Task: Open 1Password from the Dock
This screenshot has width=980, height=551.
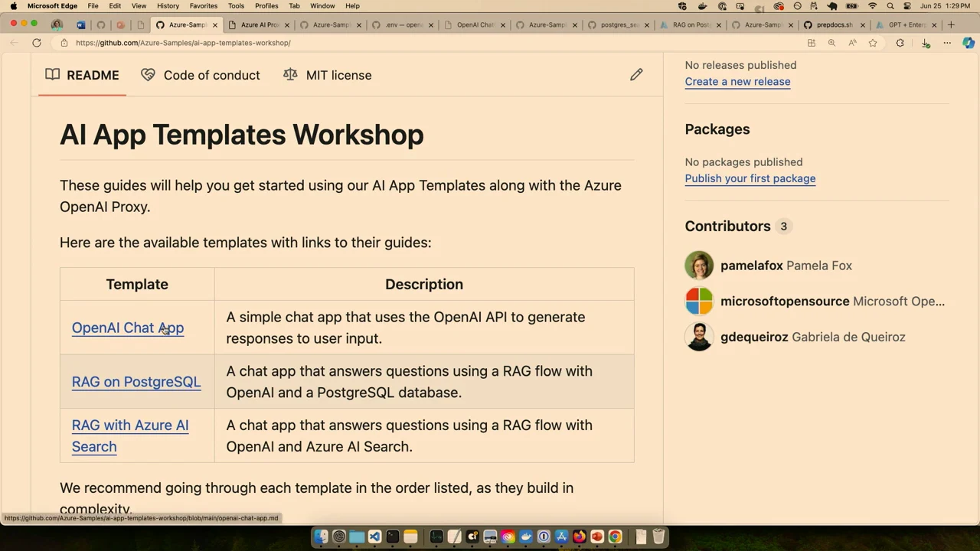Action: pos(544,536)
